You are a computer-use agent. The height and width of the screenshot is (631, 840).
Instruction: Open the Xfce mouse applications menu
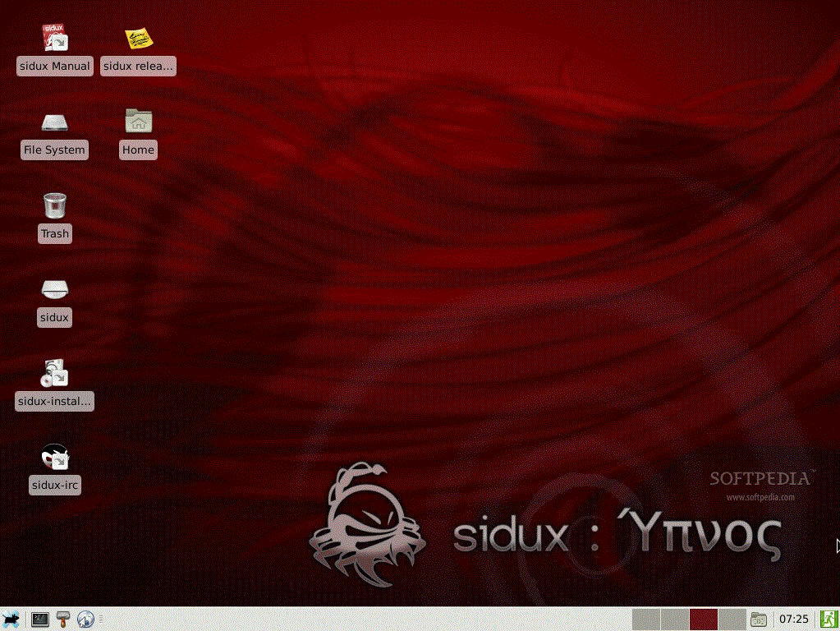click(x=11, y=619)
